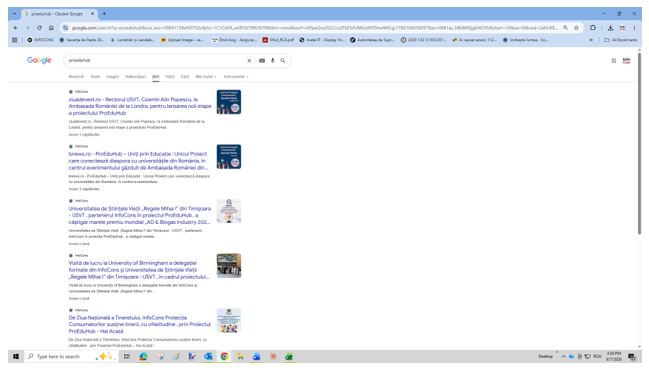Select the Știri news tab
The height and width of the screenshot is (370, 649).
[156, 77]
